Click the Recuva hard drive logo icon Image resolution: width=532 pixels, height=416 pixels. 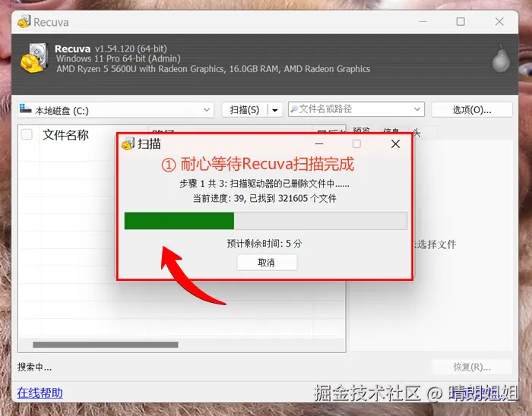click(33, 58)
